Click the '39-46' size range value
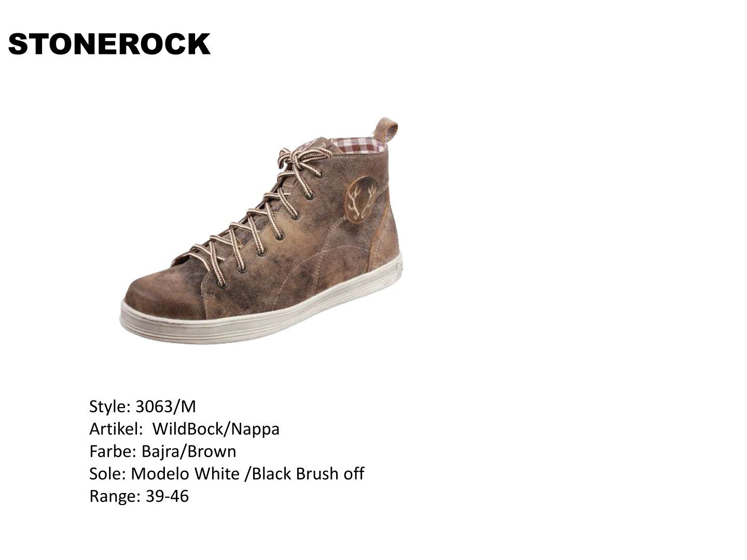Image resolution: width=747 pixels, height=560 pixels. coord(167,496)
